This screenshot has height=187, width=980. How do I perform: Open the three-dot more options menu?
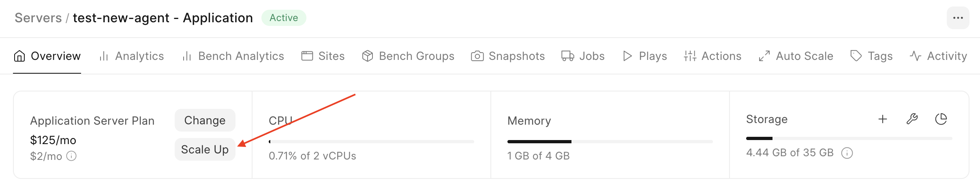pos(958,18)
